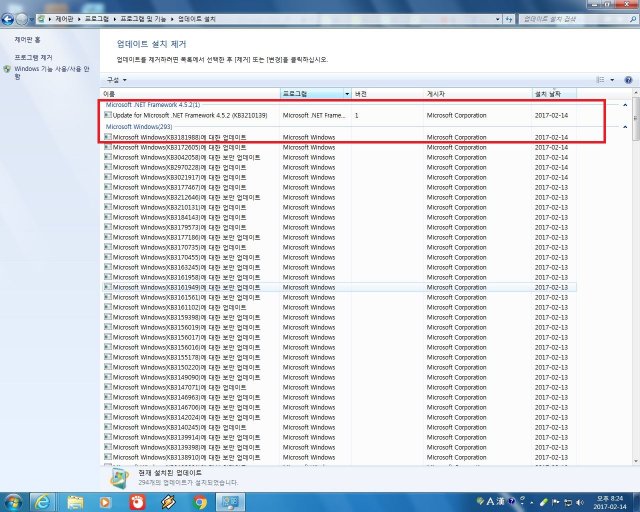The height and width of the screenshot is (512, 640).
Task: Click the IME Hanja conversion icon
Action: click(501, 501)
